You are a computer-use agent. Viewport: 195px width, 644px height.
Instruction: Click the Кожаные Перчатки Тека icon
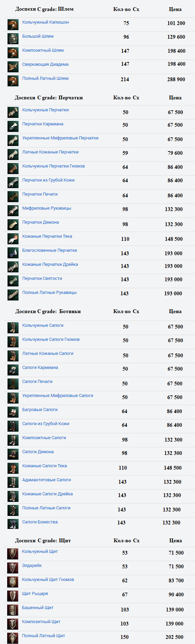(13, 239)
